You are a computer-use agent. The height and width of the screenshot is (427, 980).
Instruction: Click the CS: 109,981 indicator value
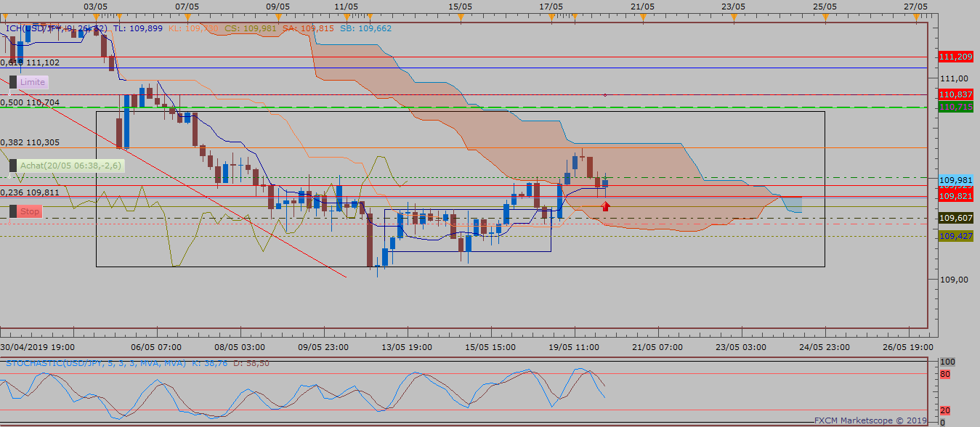[x=251, y=28]
